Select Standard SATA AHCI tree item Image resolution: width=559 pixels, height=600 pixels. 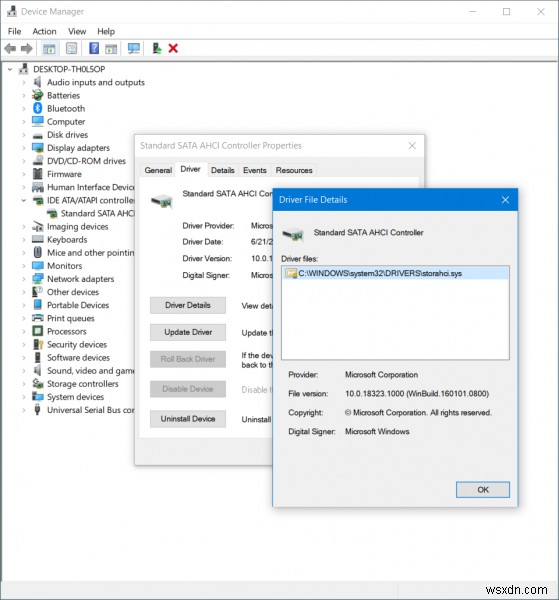coord(91,213)
